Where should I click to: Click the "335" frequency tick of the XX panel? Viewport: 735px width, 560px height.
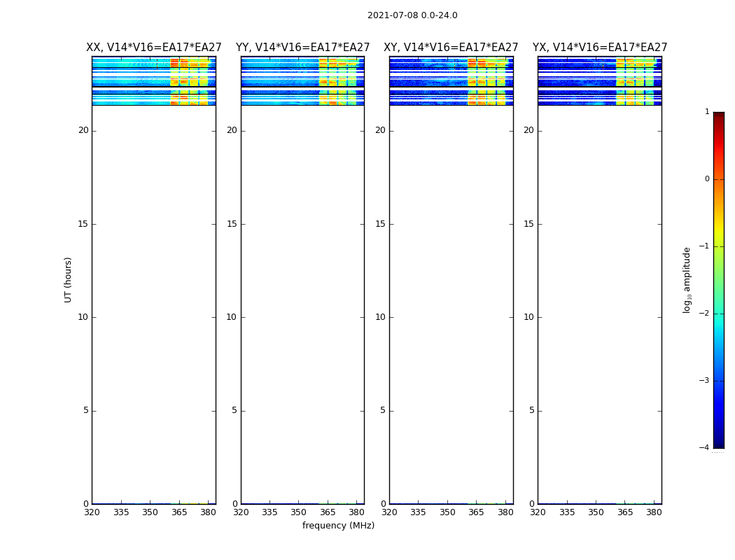pyautogui.click(x=121, y=512)
